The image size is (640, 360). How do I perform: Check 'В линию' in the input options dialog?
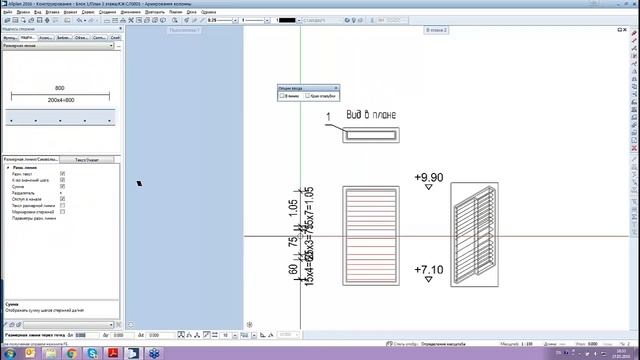coord(282,96)
